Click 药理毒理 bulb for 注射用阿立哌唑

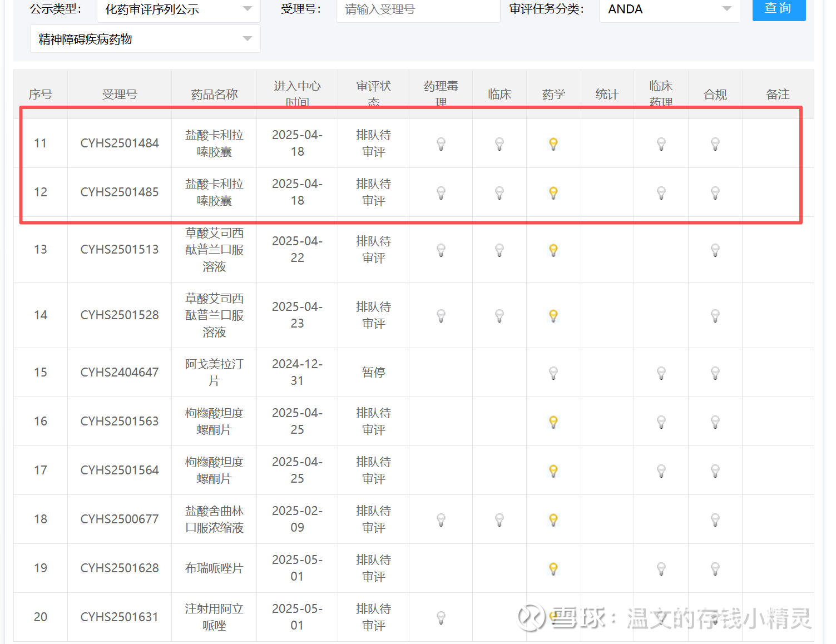(x=441, y=617)
